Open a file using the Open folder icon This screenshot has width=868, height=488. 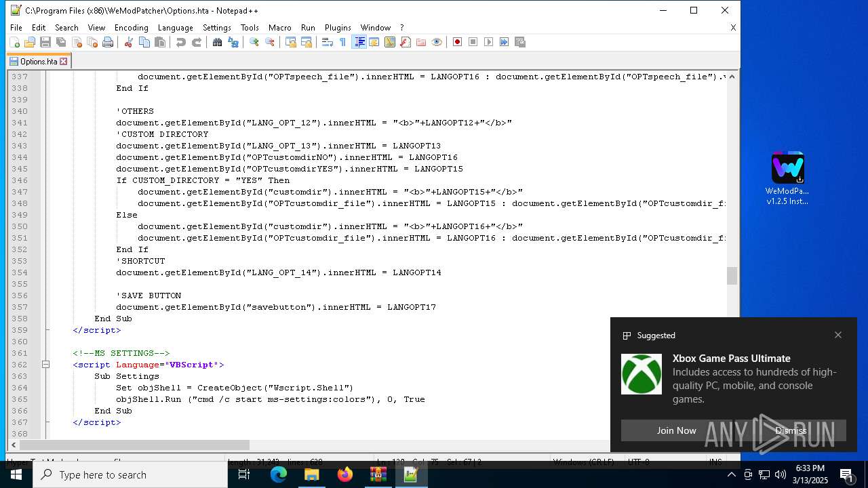pos(30,42)
